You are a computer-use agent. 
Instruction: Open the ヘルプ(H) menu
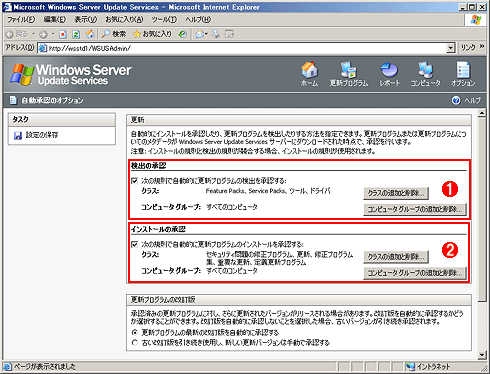point(198,20)
